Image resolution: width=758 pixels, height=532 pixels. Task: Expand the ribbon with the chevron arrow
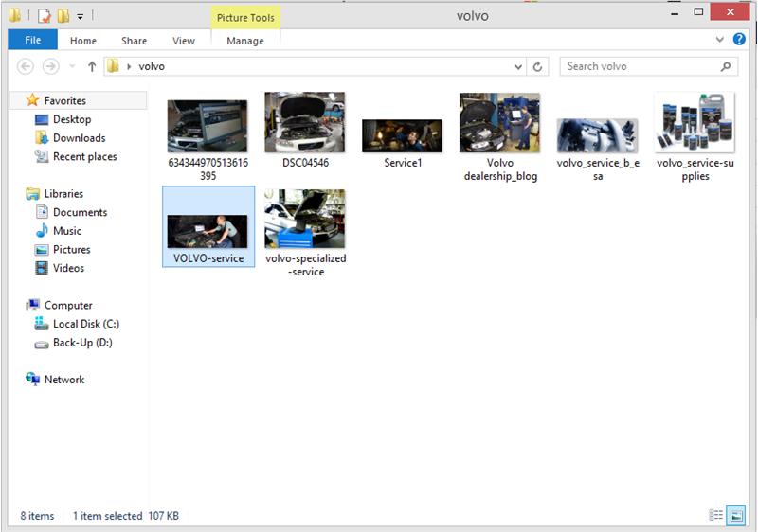coord(720,40)
